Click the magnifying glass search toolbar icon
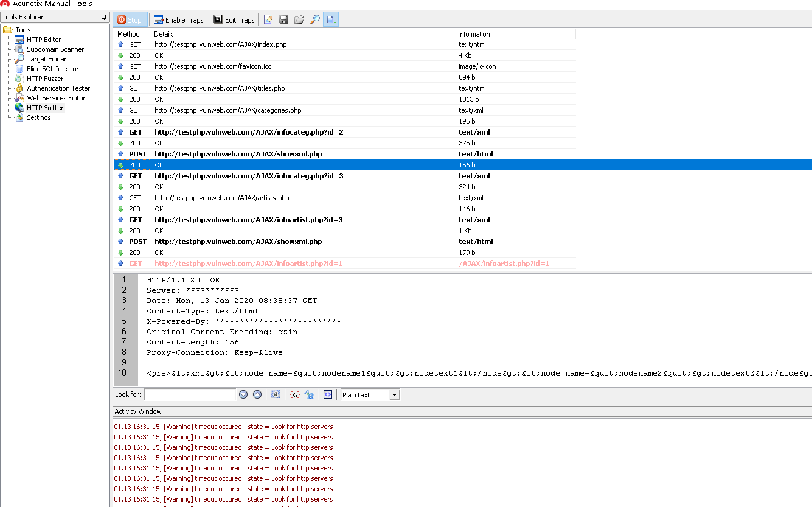This screenshot has height=507, width=812. (315, 20)
